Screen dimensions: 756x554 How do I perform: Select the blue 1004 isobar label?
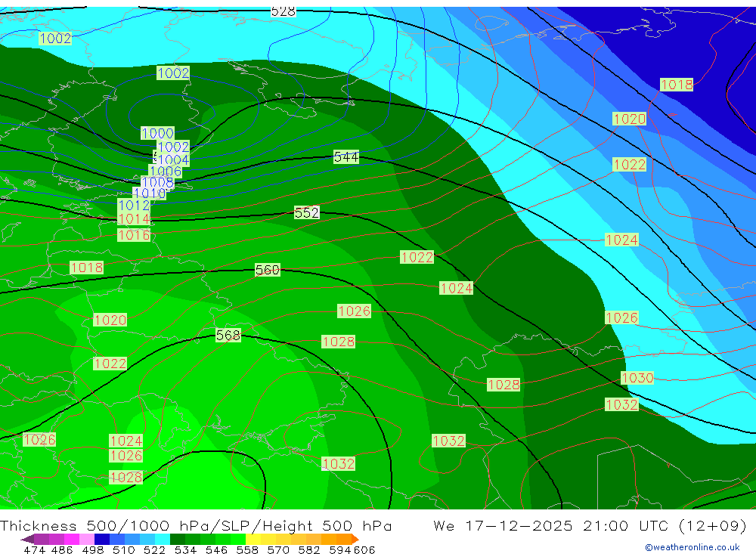click(173, 159)
